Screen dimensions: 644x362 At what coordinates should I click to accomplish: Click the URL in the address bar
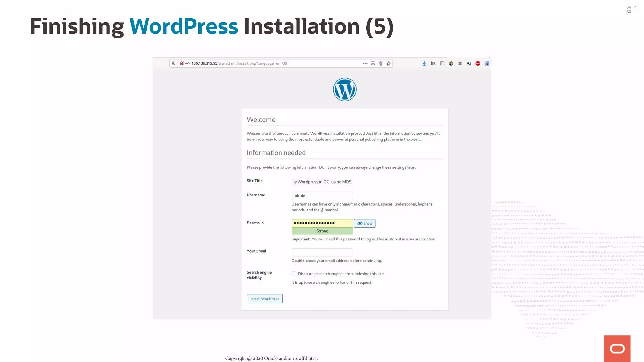coord(239,63)
